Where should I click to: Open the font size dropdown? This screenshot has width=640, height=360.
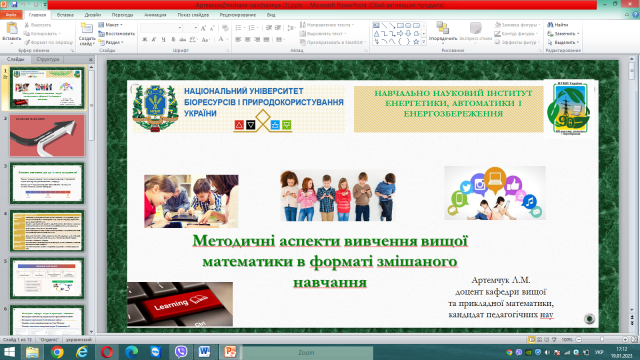coord(196,28)
